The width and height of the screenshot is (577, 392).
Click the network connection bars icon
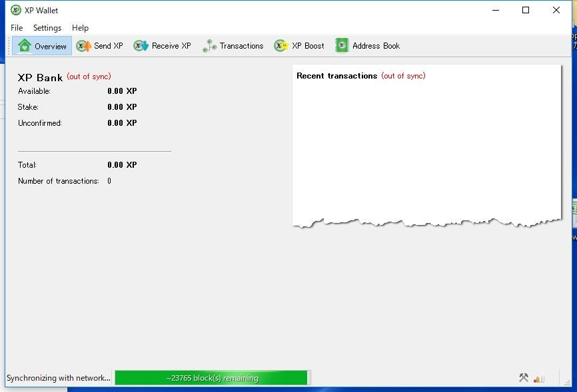click(539, 378)
